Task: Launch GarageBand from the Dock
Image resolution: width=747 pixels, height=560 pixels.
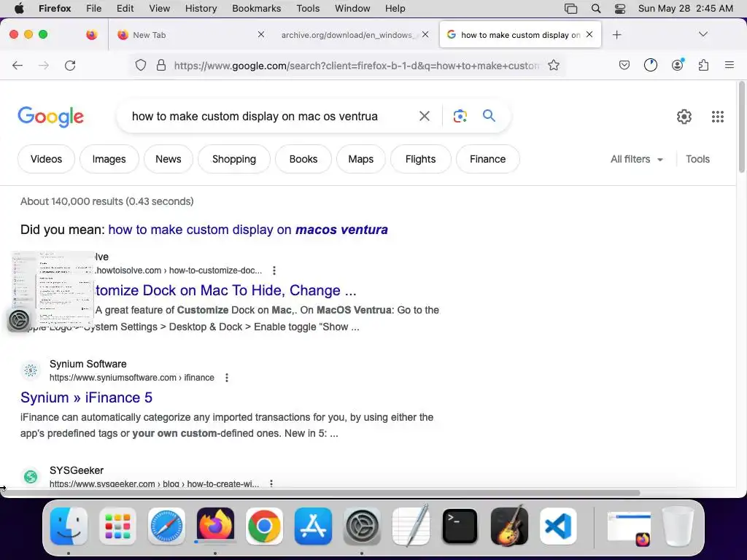Action: (x=508, y=525)
